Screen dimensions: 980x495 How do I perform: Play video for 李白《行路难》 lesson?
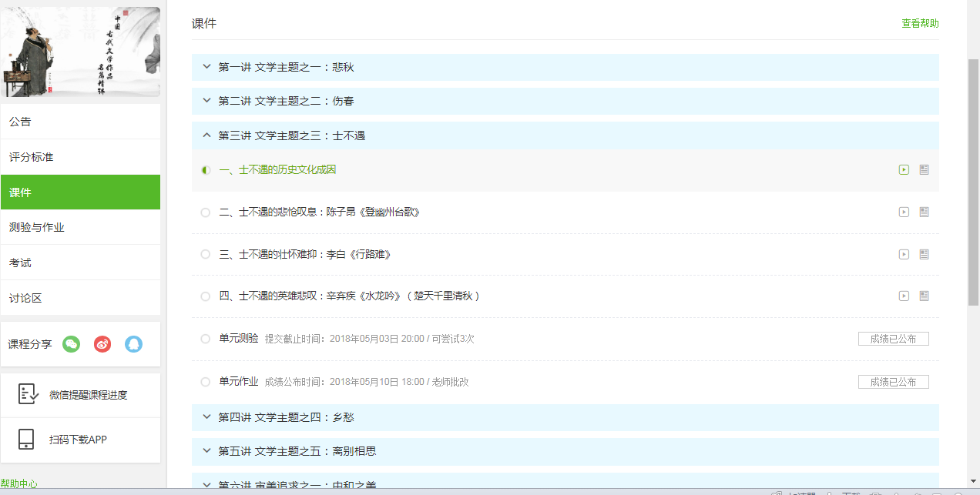tap(904, 254)
